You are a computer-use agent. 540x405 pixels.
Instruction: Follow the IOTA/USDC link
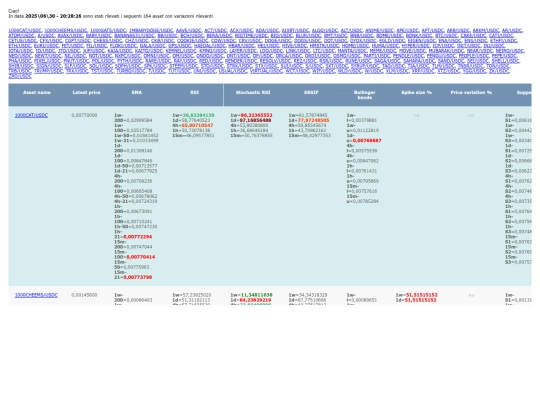point(21,51)
